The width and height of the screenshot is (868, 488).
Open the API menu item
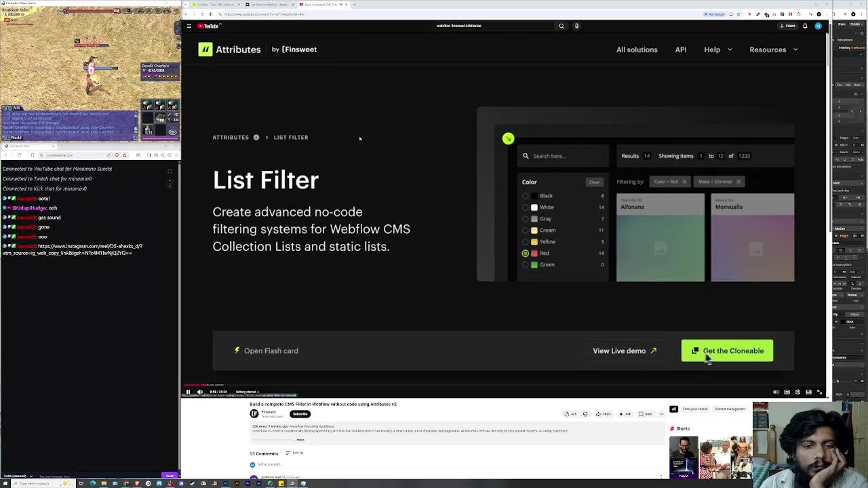tap(681, 49)
